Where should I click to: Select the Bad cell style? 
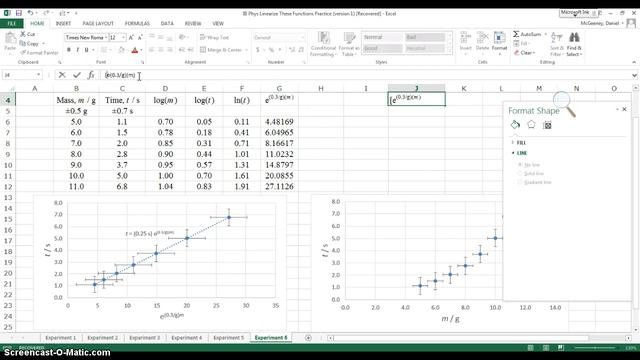point(424,37)
